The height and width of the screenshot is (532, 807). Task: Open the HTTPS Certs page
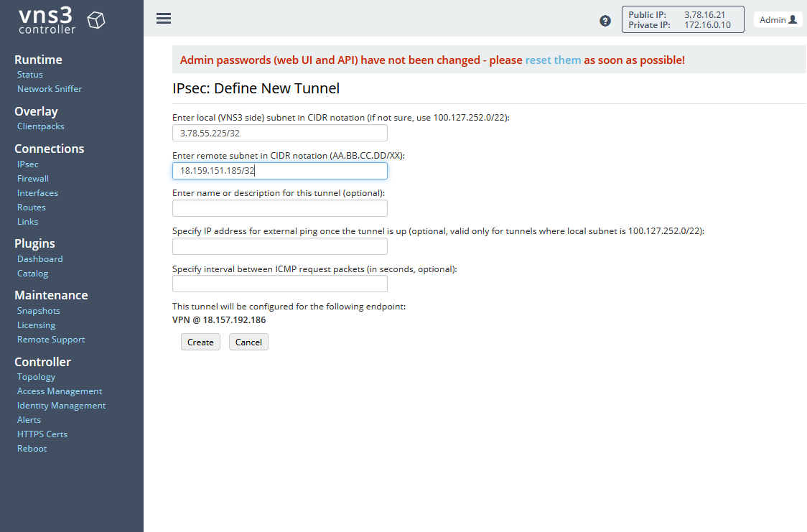click(42, 434)
